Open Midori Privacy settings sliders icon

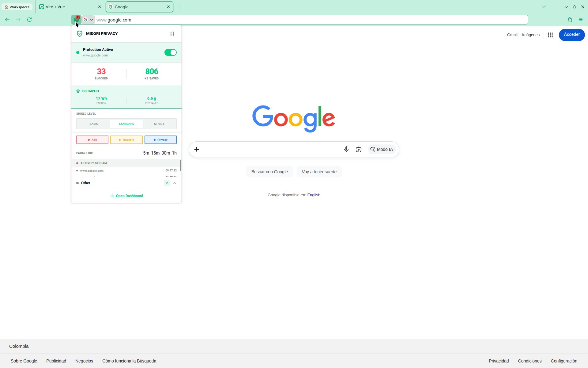tap(172, 34)
